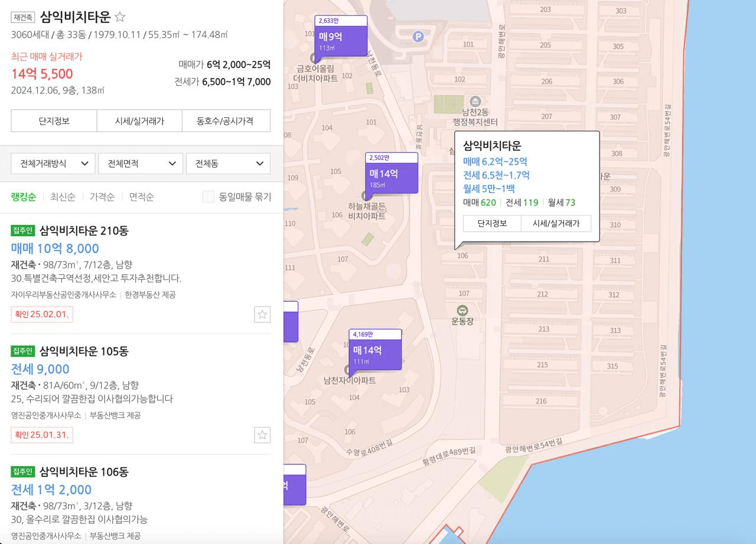The height and width of the screenshot is (544, 756).
Task: Click building 216 on the map
Action: click(x=541, y=401)
